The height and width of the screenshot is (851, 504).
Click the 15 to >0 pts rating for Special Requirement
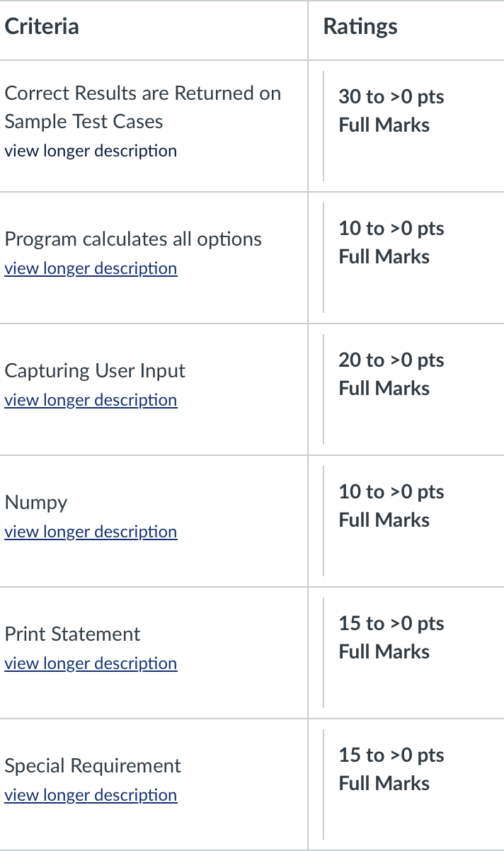pyautogui.click(x=391, y=755)
